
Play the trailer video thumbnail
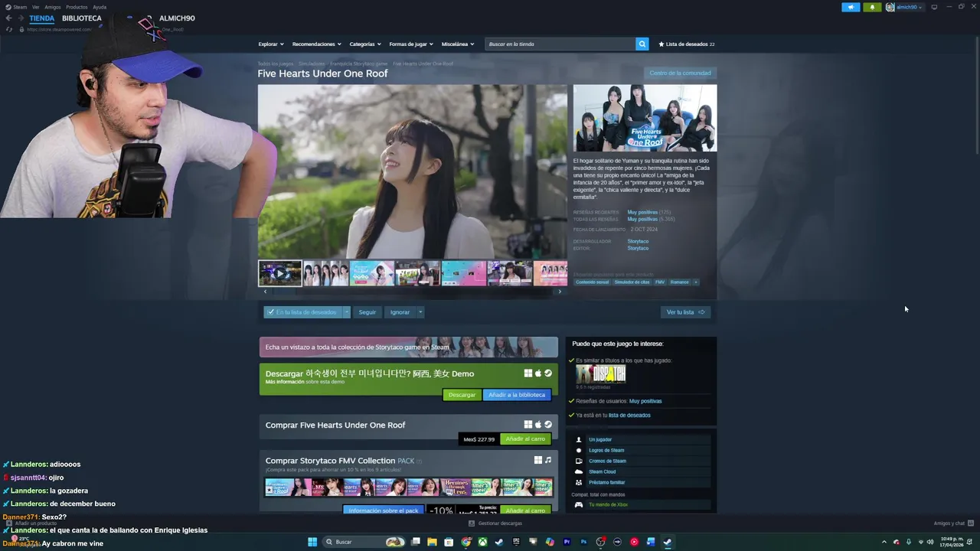279,273
